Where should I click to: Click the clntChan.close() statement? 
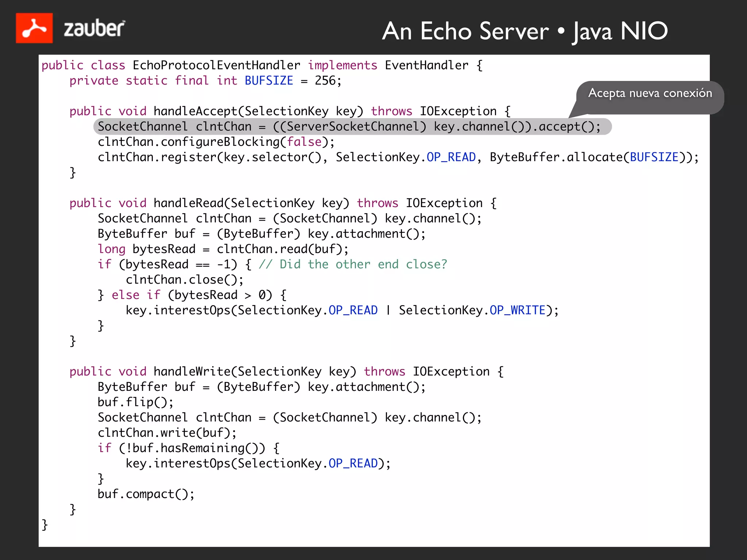tap(185, 280)
